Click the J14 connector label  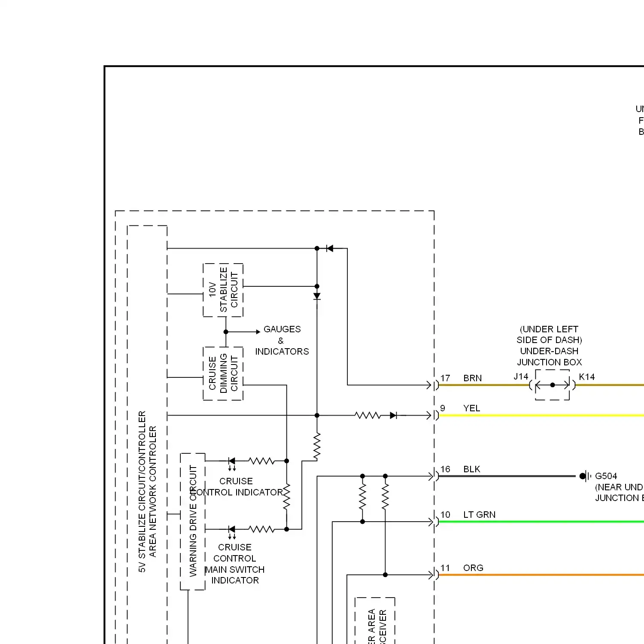coord(521,377)
